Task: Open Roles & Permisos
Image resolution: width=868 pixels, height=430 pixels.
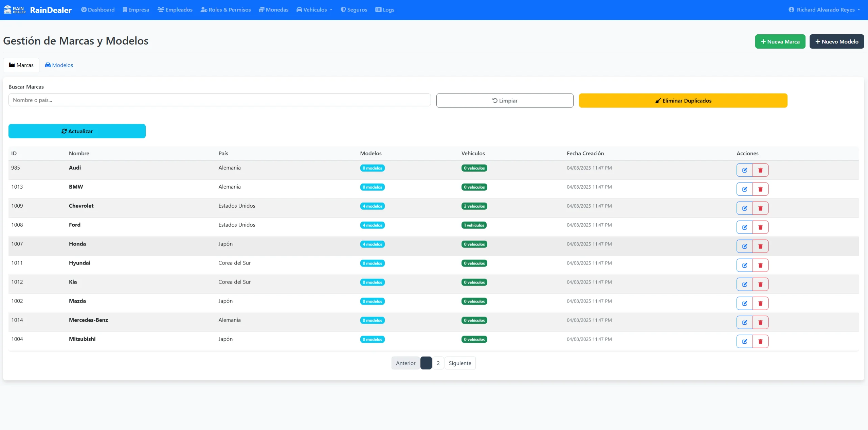Action: point(225,10)
